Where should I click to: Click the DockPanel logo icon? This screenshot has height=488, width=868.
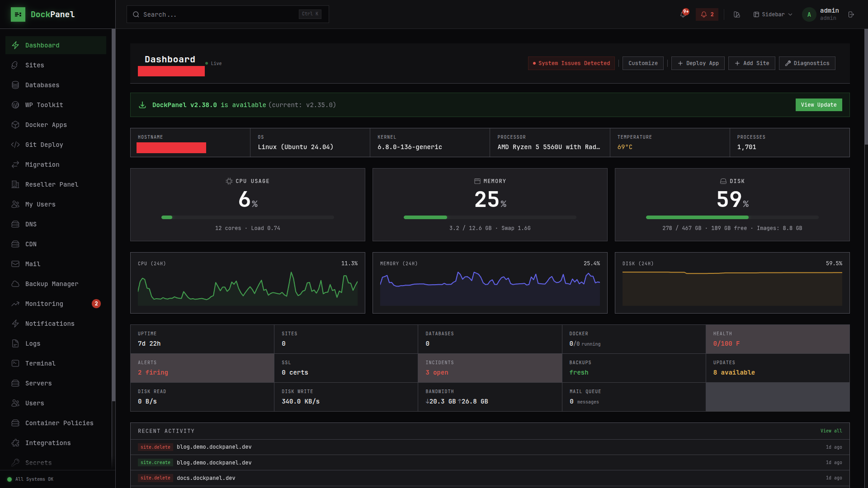point(18,14)
